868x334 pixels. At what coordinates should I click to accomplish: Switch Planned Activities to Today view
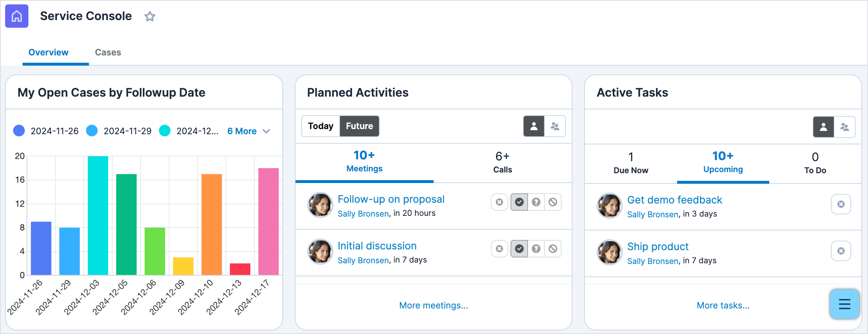click(321, 126)
